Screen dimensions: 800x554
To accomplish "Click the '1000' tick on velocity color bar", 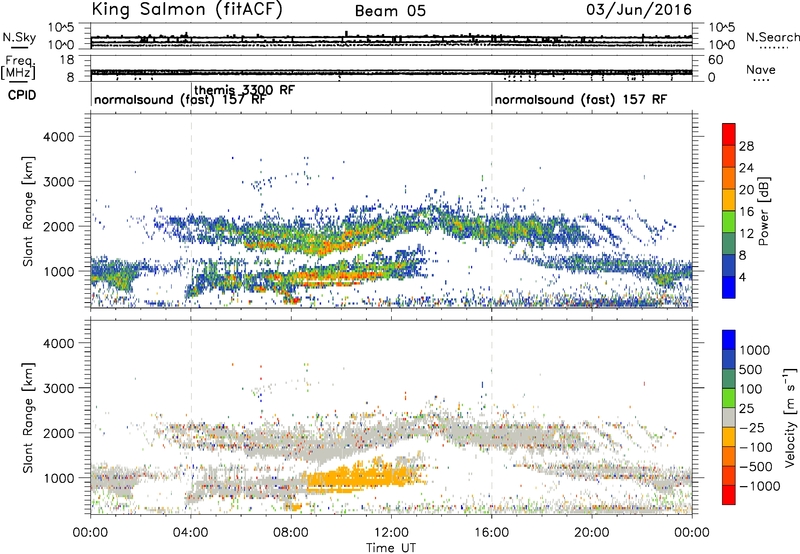I will click(x=755, y=350).
